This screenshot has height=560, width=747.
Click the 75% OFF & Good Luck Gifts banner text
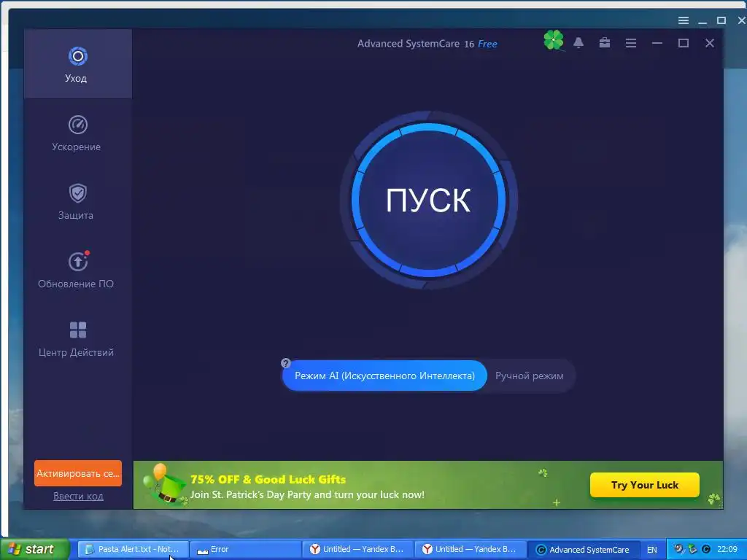point(268,479)
